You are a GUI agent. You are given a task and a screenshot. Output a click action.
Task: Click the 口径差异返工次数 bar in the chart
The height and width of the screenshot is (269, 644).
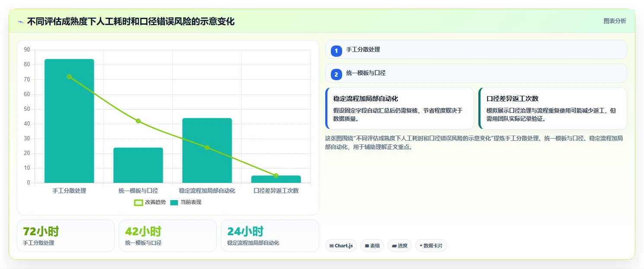[x=276, y=179]
